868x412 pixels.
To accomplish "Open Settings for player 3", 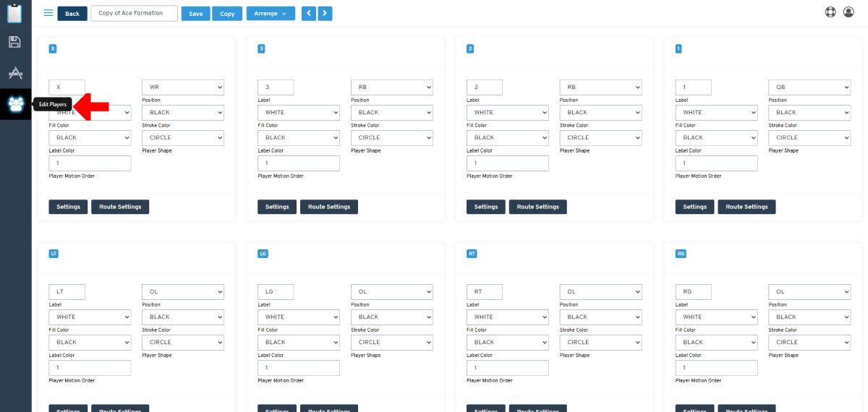I will pyautogui.click(x=277, y=207).
